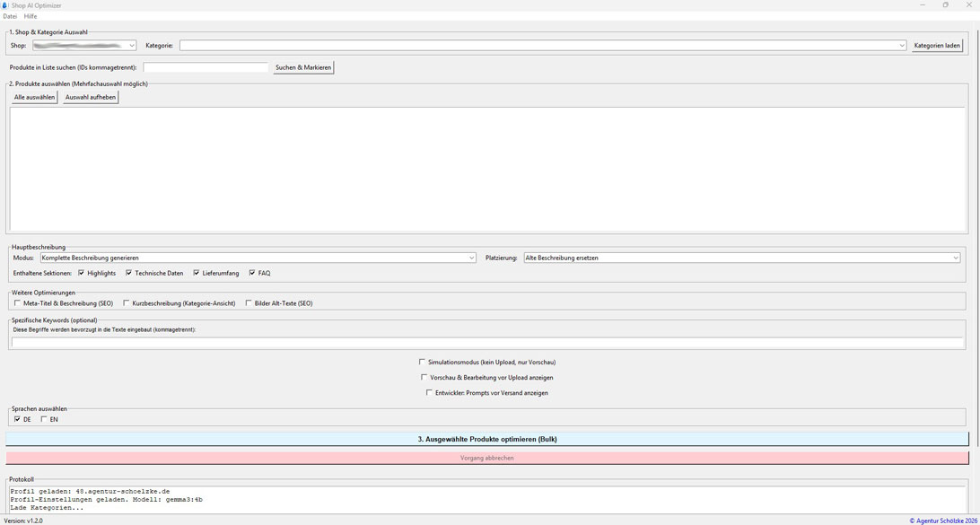Uncheck the Highlights section checkbox
Viewport: 980px width, 525px height.
[82, 273]
